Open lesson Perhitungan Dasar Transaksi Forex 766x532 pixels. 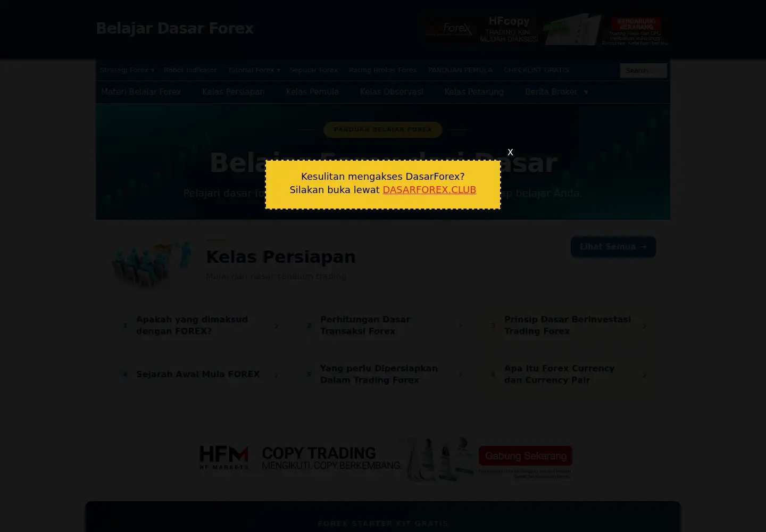(x=383, y=326)
